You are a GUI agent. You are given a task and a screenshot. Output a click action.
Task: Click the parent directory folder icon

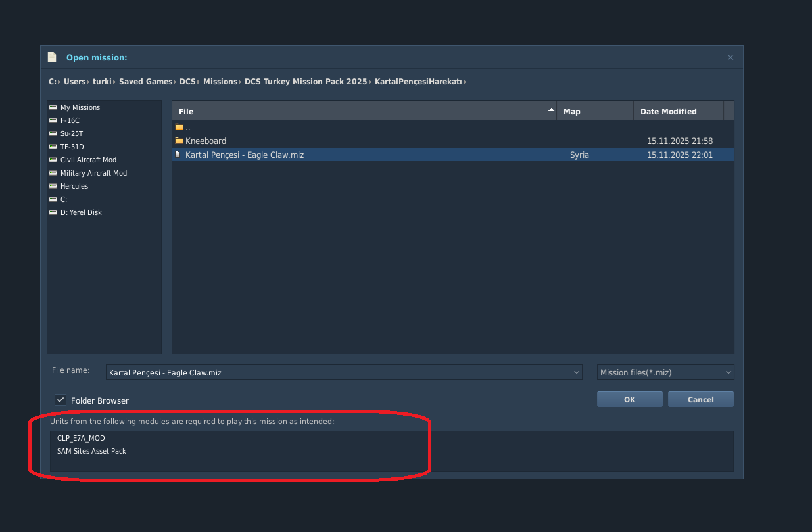coord(179,127)
